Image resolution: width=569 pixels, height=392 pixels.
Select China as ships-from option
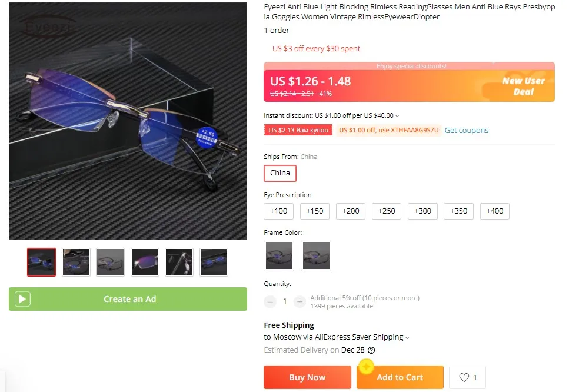tap(279, 173)
